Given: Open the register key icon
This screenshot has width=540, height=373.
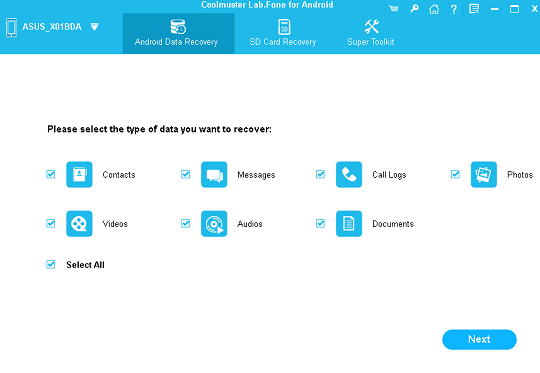Looking at the screenshot, I should (x=414, y=9).
